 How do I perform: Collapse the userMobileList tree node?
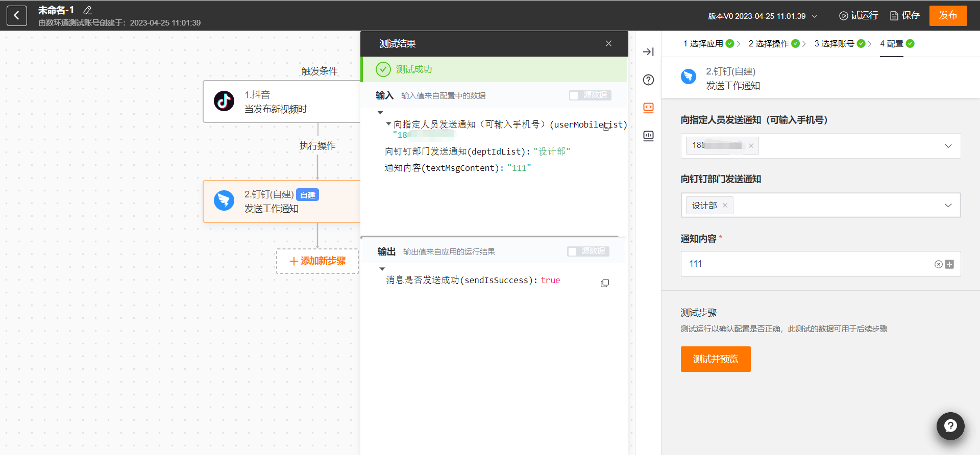[x=388, y=124]
